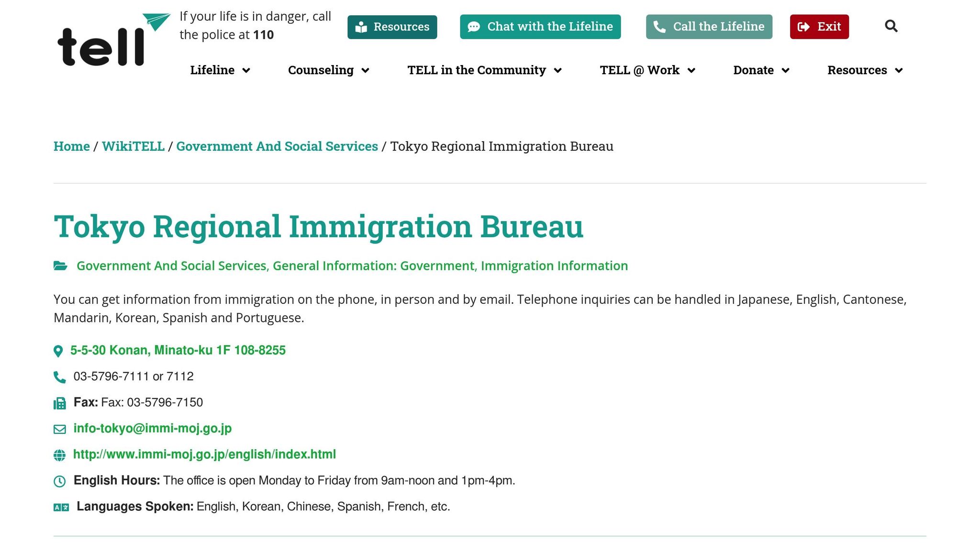Viewport: 980px width, 551px height.
Task: Open the immi-moj.go.jp website link
Action: (x=204, y=454)
